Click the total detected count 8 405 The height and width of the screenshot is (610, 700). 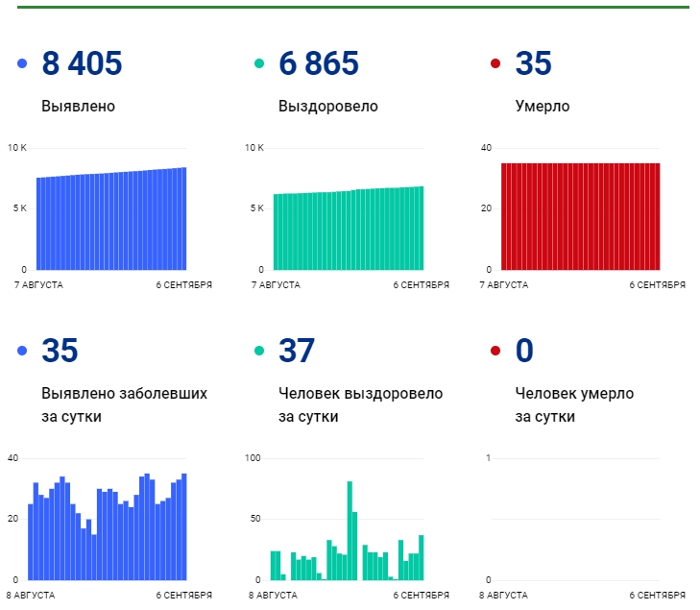tap(82, 63)
